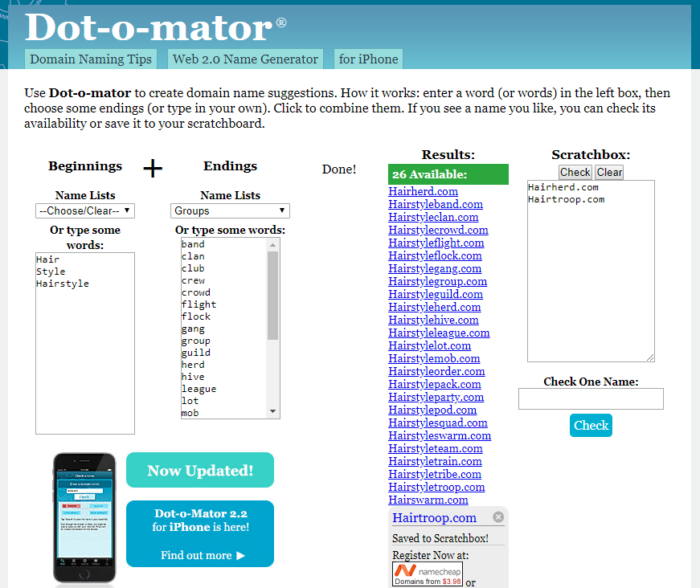Click the endings list scroll up arrow

click(272, 244)
